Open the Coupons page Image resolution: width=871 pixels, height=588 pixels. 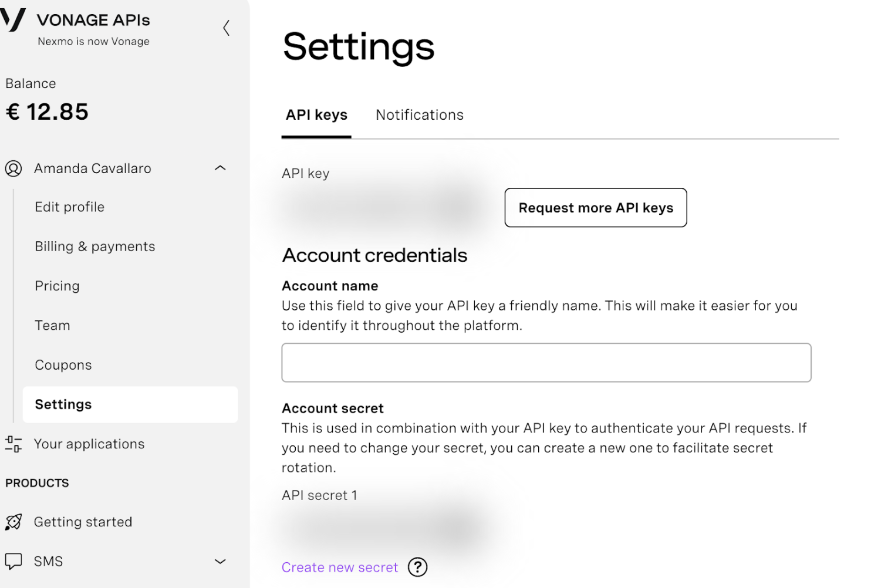pyautogui.click(x=63, y=365)
